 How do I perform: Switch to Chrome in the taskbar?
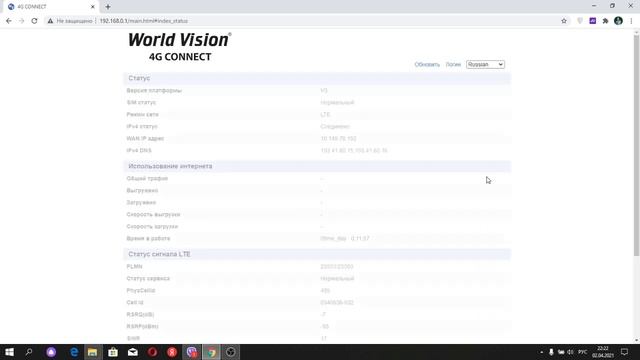211,352
